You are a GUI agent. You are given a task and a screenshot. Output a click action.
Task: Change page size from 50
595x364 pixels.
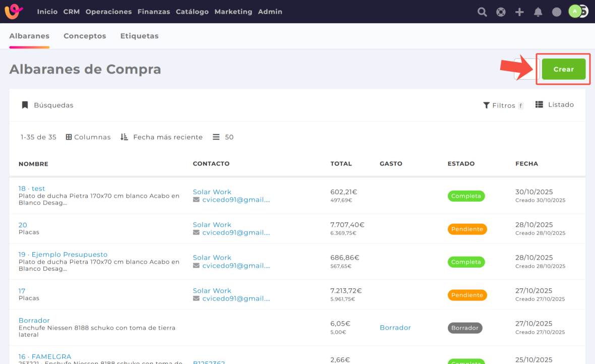(223, 137)
